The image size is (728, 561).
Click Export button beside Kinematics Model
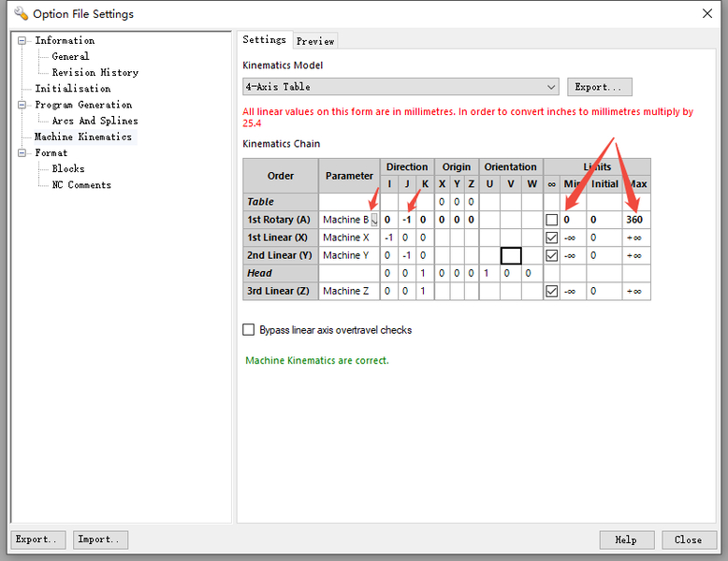pyautogui.click(x=600, y=87)
